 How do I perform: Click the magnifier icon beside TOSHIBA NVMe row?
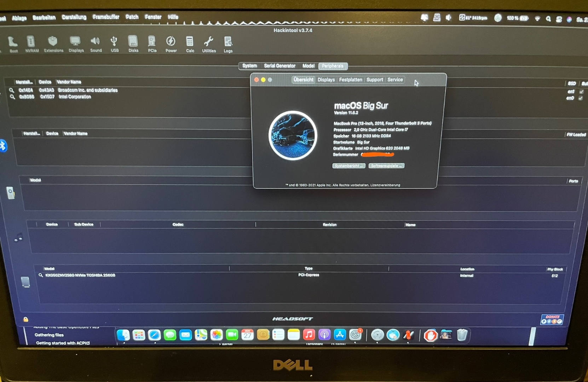(x=41, y=275)
